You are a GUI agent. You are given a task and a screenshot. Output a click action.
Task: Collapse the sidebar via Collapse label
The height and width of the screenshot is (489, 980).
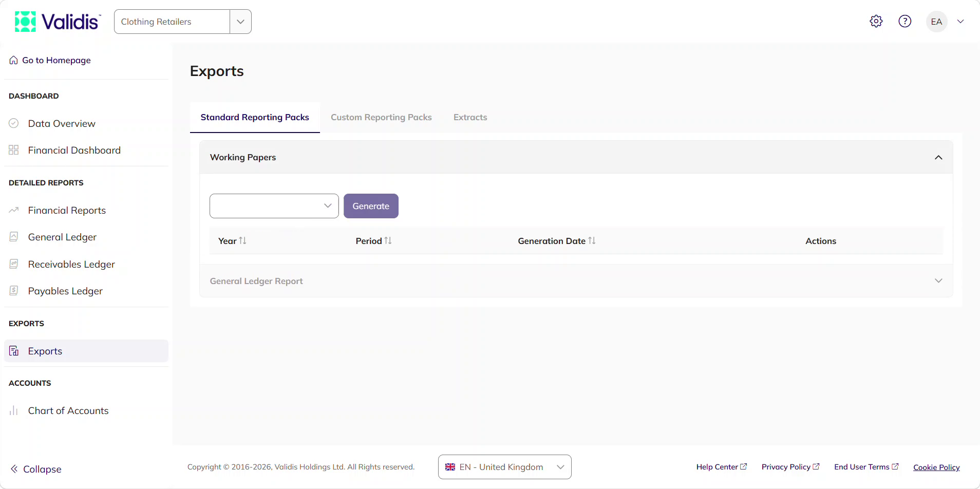coord(42,469)
